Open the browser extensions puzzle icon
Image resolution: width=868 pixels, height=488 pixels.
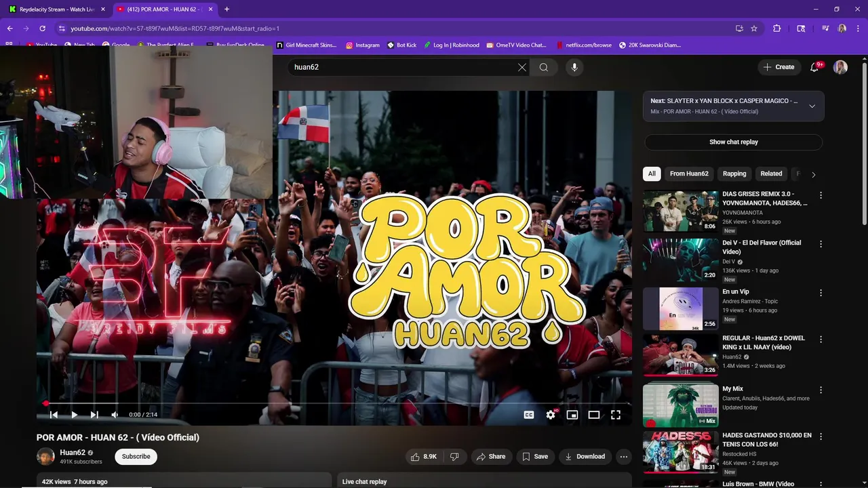[x=777, y=28]
